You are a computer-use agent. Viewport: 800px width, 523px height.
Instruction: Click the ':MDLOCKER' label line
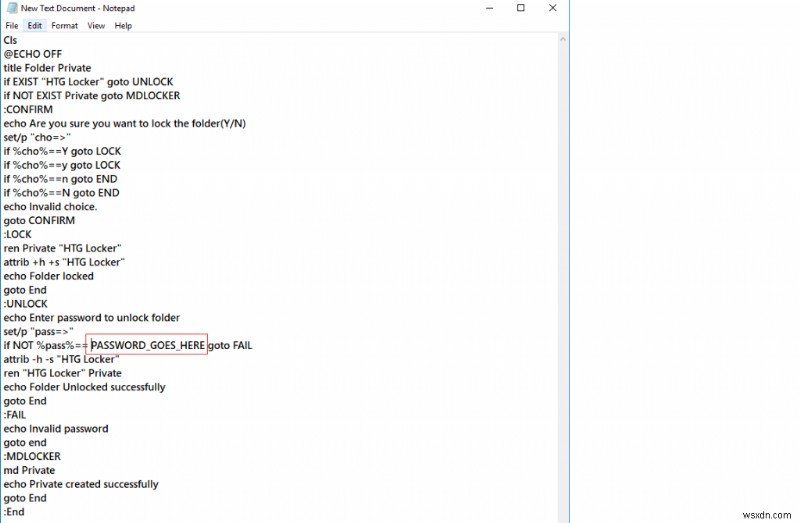point(32,457)
